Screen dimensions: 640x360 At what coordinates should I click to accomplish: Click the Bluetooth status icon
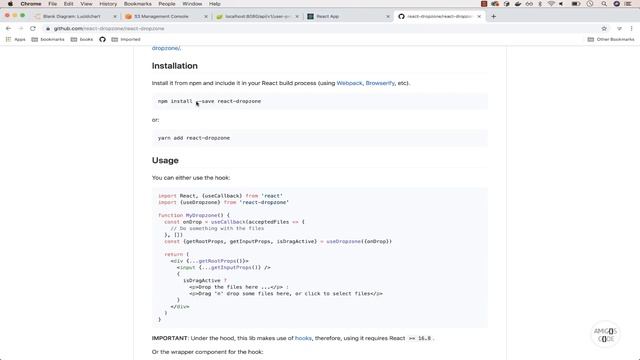540,4
